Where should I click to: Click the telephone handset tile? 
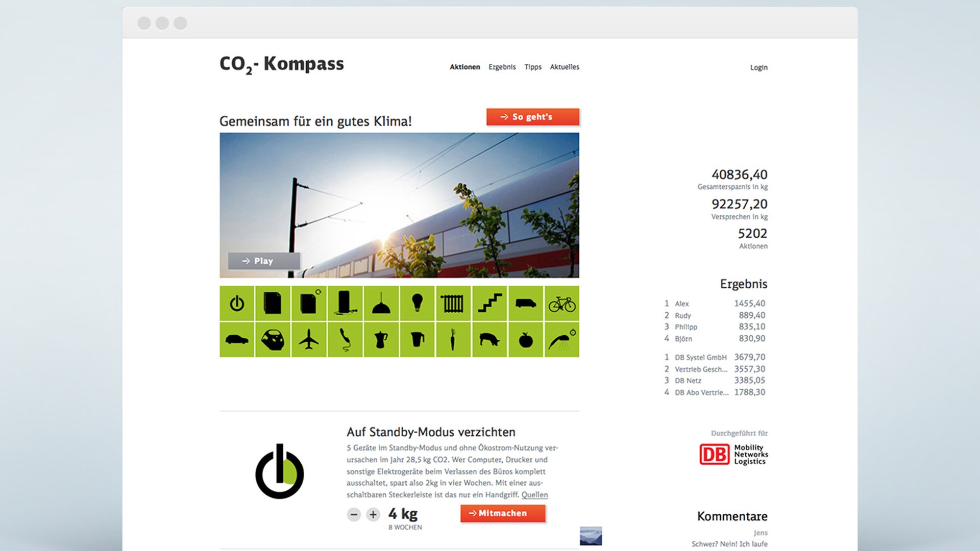pos(345,339)
